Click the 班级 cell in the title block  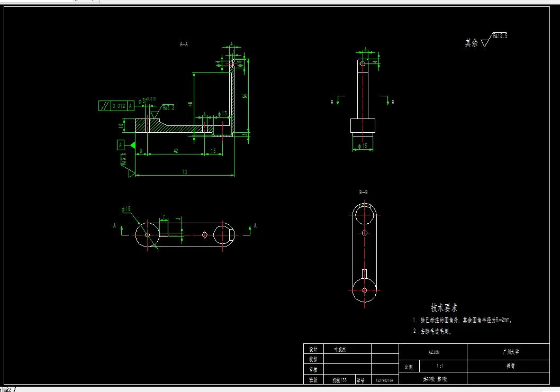pyautogui.click(x=313, y=379)
